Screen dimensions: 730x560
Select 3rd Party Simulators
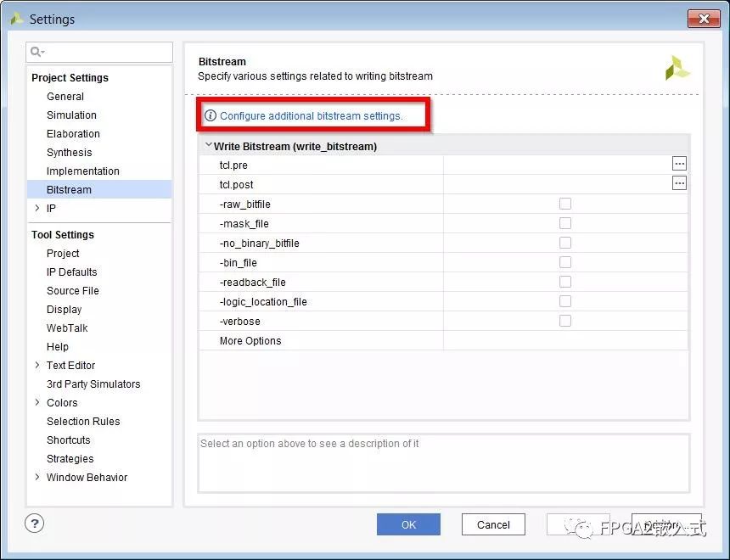tap(93, 384)
